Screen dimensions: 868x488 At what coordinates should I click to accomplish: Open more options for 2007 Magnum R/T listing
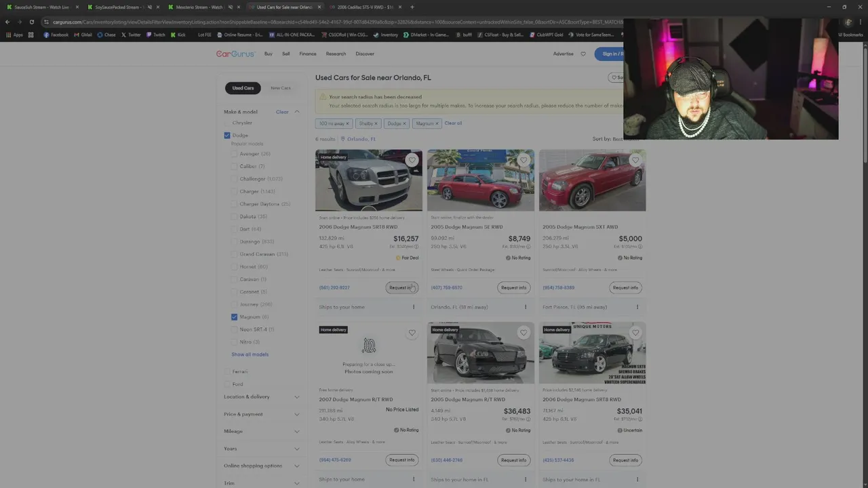click(x=414, y=479)
